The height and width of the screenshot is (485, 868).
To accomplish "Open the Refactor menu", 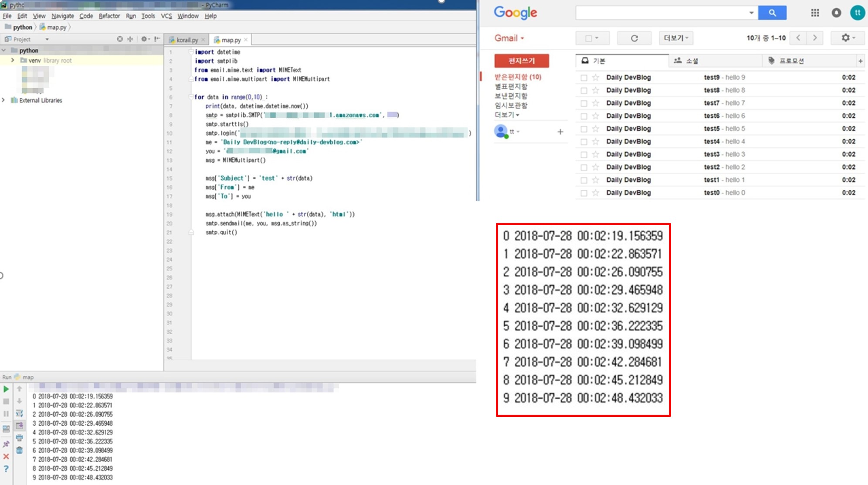I will click(109, 16).
